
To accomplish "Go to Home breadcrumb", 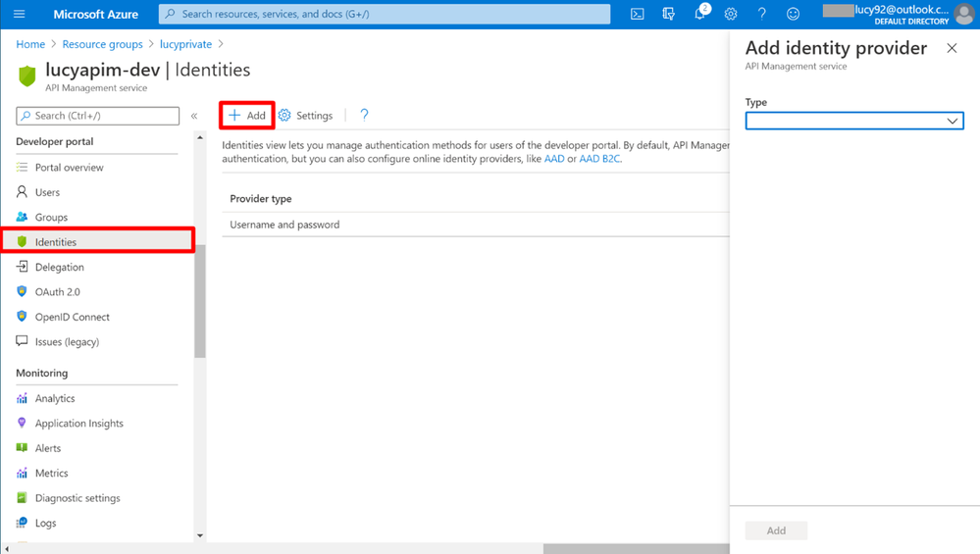I will (x=30, y=44).
